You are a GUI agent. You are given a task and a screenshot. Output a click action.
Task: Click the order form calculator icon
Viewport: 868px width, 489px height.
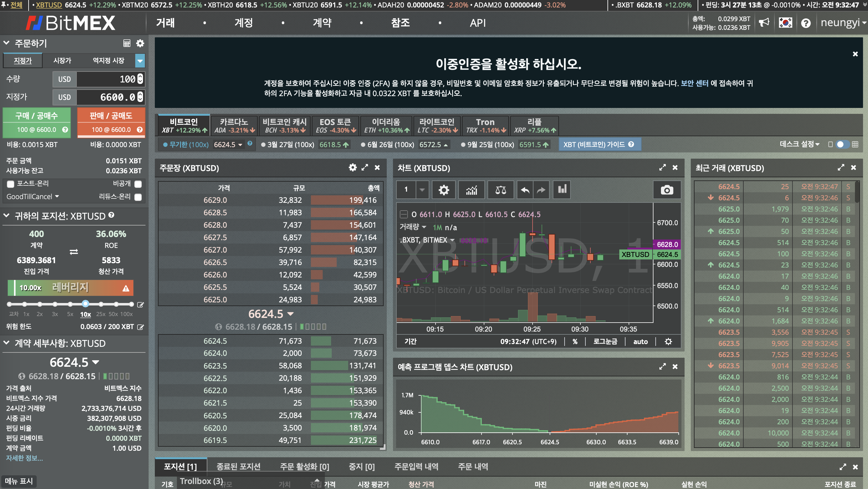tap(127, 43)
